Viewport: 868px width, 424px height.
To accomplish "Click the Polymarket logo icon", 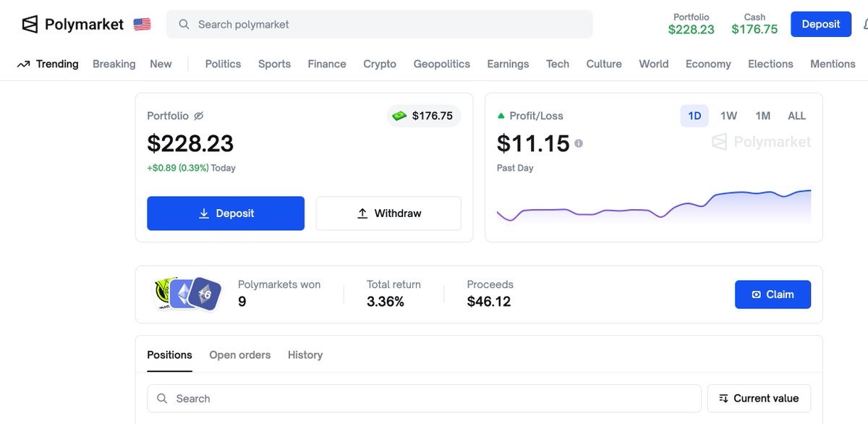I will [30, 25].
